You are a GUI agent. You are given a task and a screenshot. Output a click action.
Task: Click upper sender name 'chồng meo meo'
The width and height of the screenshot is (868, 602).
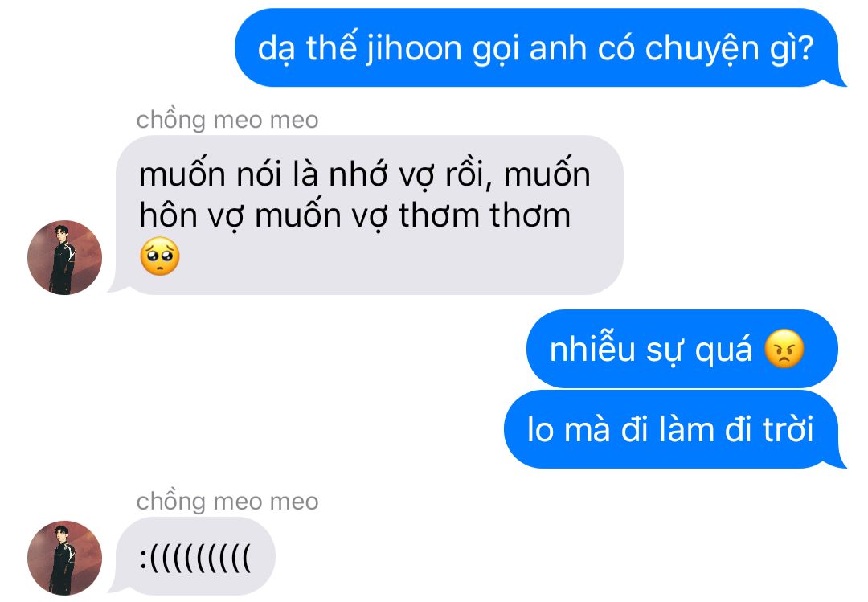pos(227,120)
